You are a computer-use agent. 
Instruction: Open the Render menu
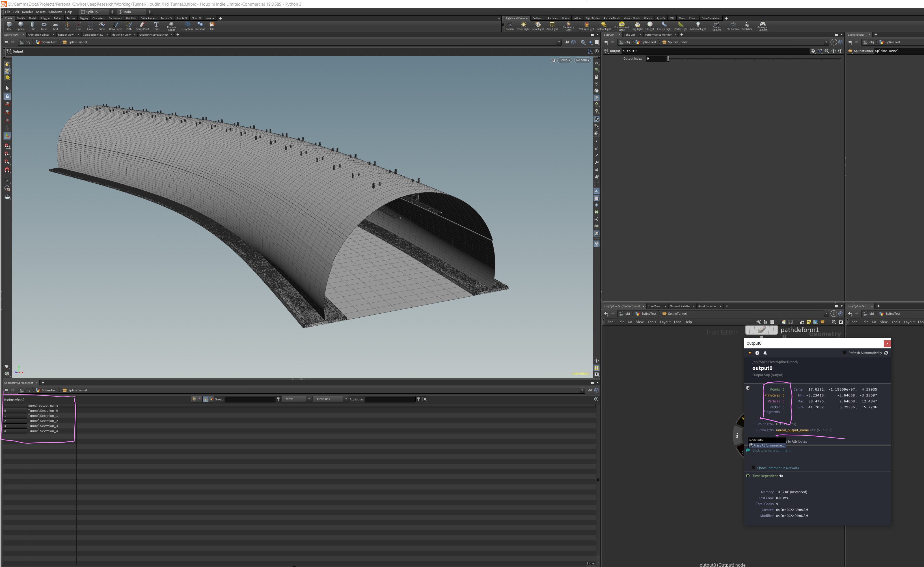(x=27, y=12)
